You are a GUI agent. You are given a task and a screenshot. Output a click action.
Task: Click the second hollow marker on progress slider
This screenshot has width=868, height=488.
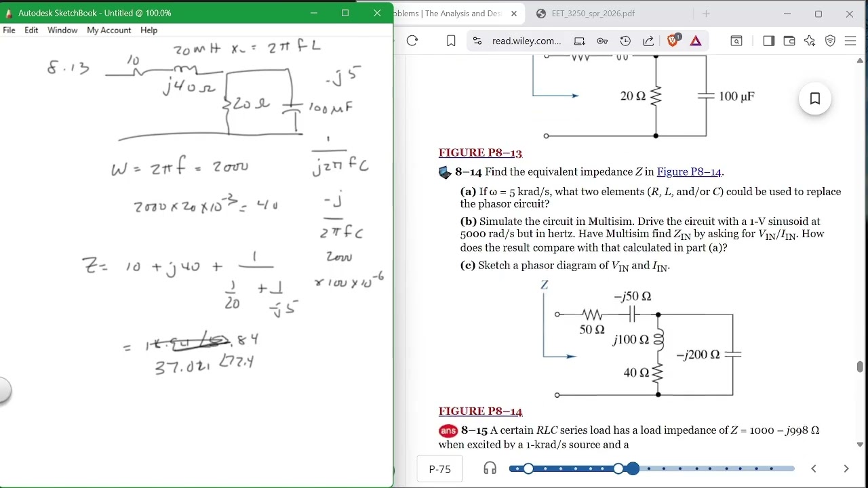tap(618, 468)
